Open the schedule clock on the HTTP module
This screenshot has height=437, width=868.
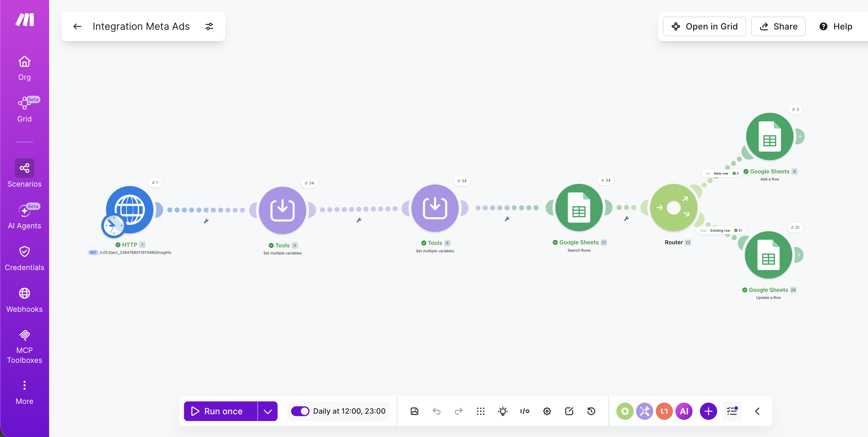point(113,226)
